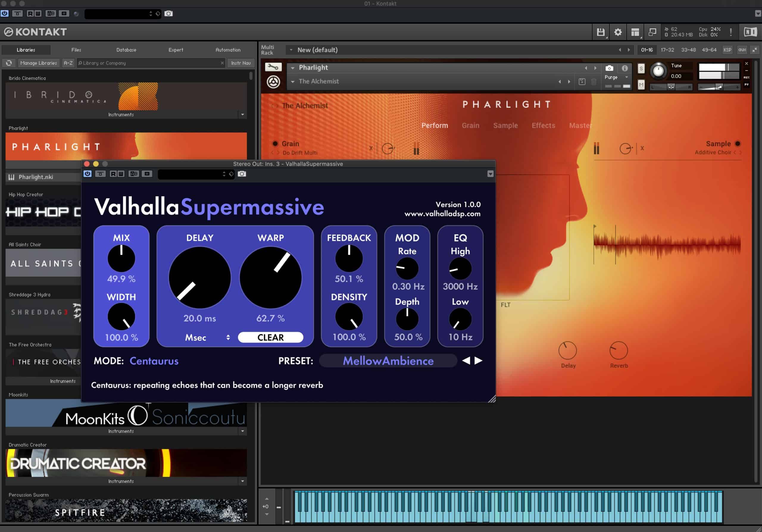Expand Ibrido Cinematica Instruments dropdown arrow
Viewport: 762px width, 532px height.
243,115
